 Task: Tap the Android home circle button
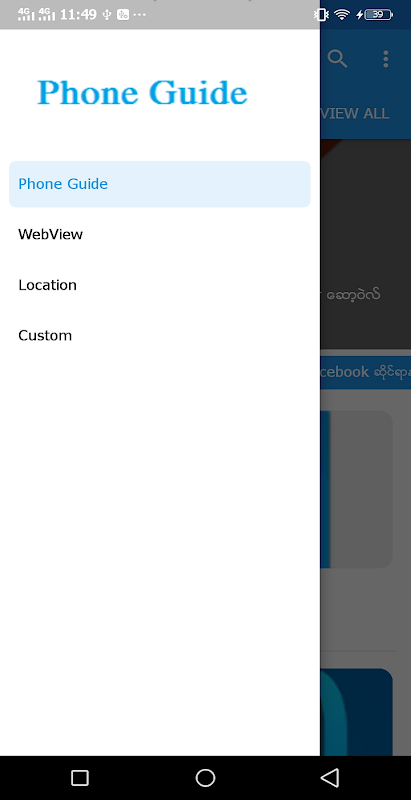205,778
